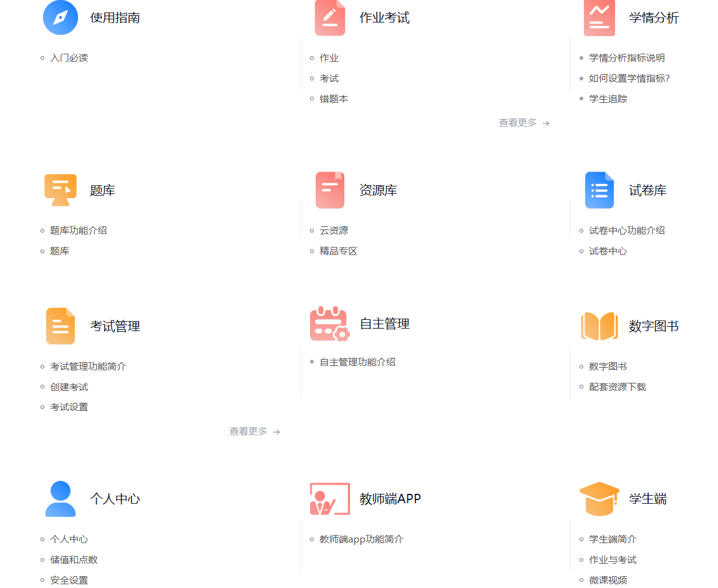Open the 微课视频 link

[x=608, y=581]
